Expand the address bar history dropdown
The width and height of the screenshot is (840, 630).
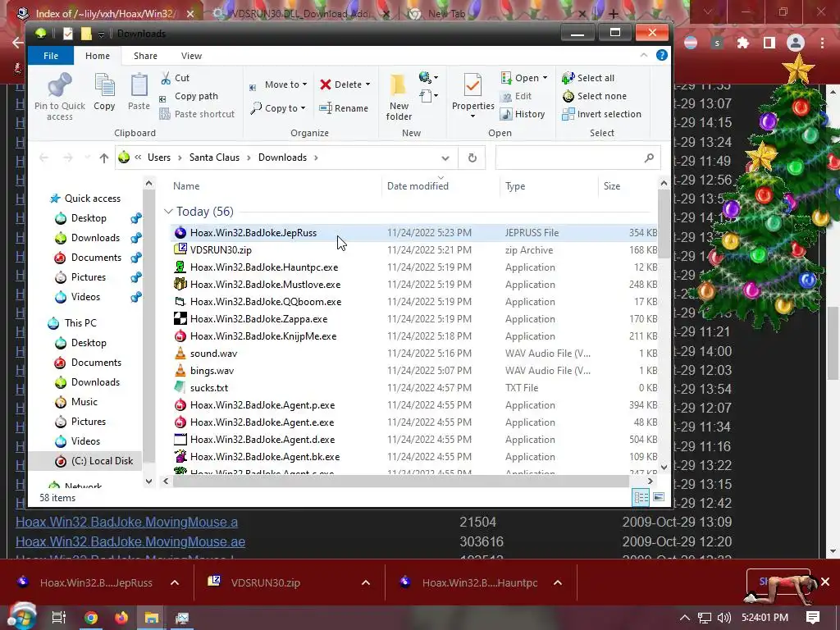coord(445,157)
